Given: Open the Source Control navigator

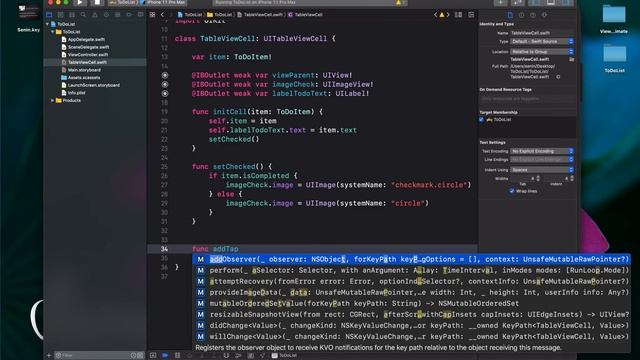Looking at the screenshot, I should pos(60,15).
